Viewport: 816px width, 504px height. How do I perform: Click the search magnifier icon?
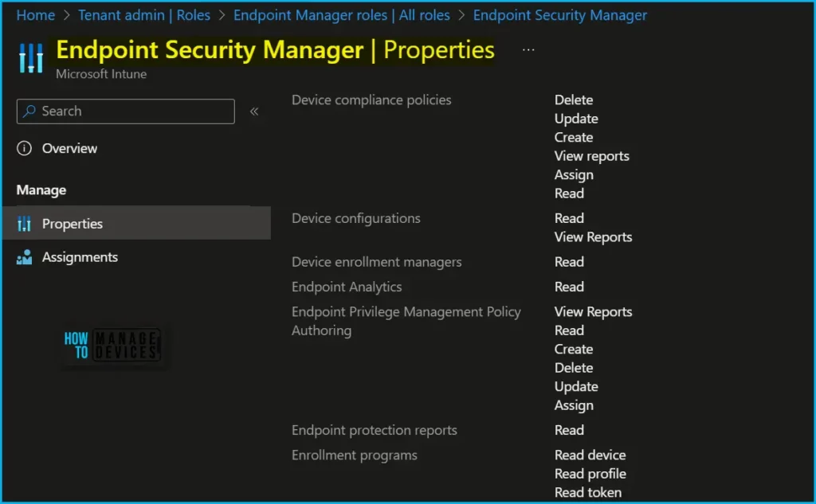(x=29, y=111)
